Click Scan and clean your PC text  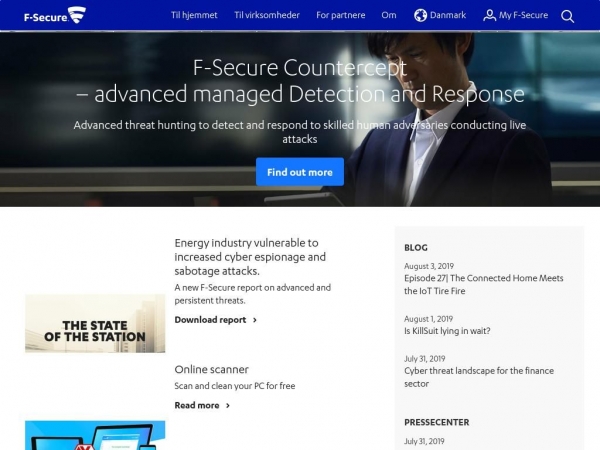point(235,386)
